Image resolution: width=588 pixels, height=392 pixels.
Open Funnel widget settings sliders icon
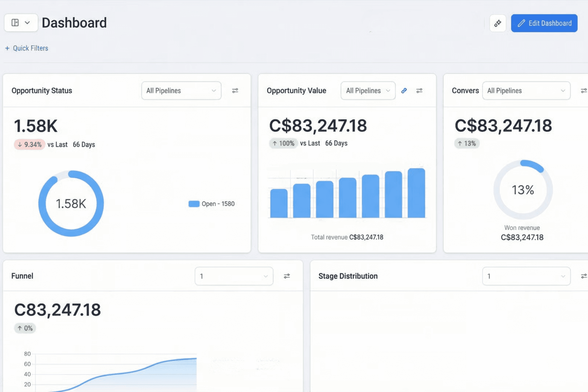point(287,276)
